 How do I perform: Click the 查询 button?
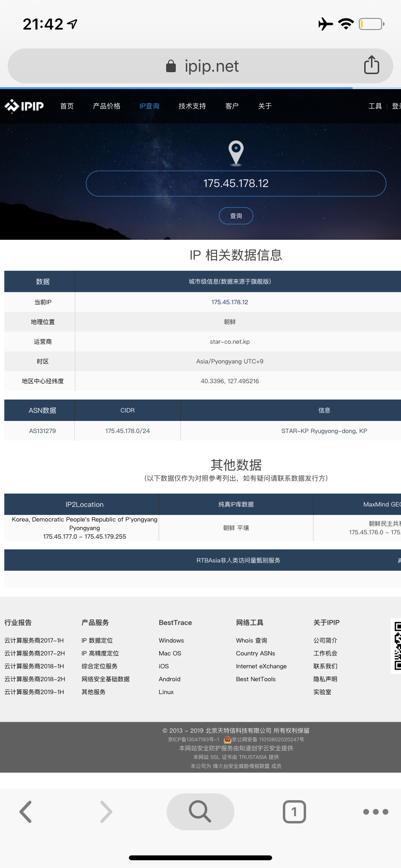coord(236,216)
